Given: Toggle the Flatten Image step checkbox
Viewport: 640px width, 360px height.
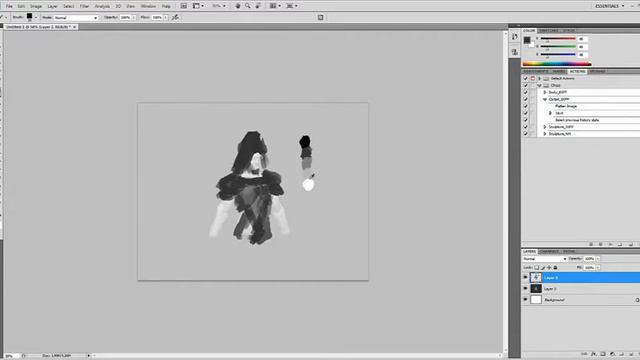Looking at the screenshot, I should pyautogui.click(x=526, y=106).
